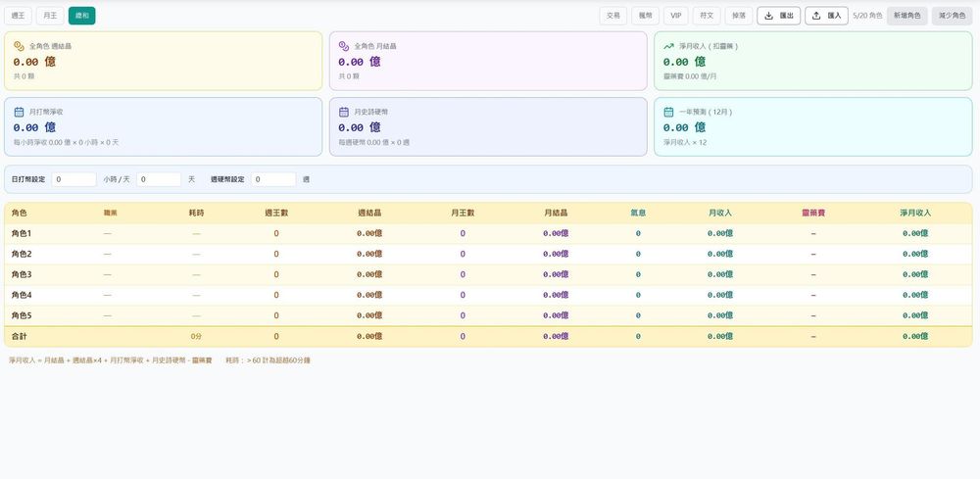Focus the 週硬幣設定 weeks input

[273, 179]
